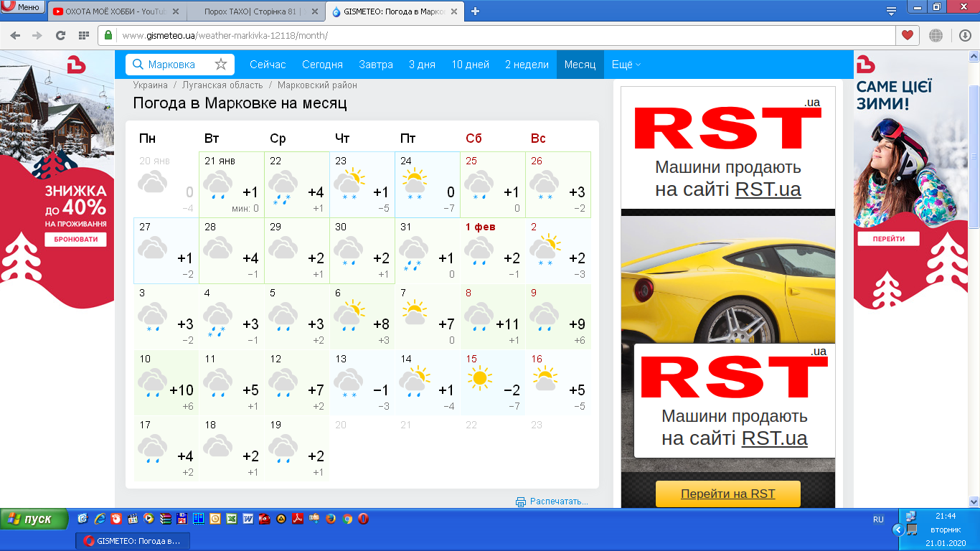Click the Перейти на RST yellow button
This screenshot has width=980, height=551.
click(x=728, y=494)
